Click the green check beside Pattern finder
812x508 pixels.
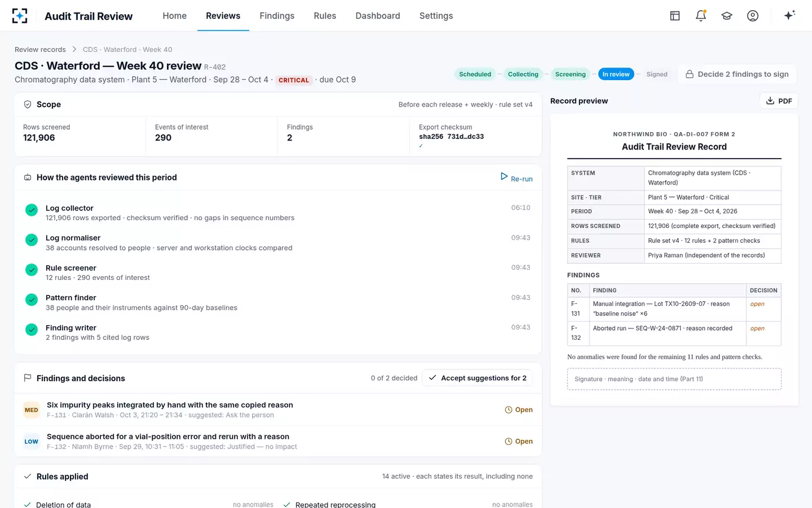(32, 300)
